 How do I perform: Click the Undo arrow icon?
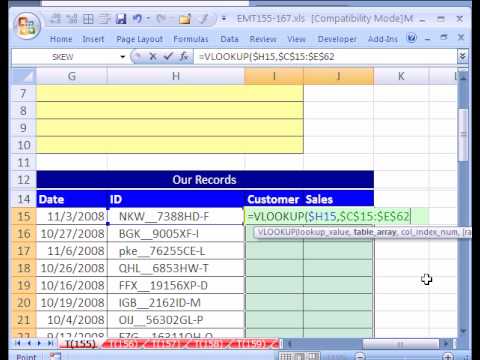[x=137, y=19]
